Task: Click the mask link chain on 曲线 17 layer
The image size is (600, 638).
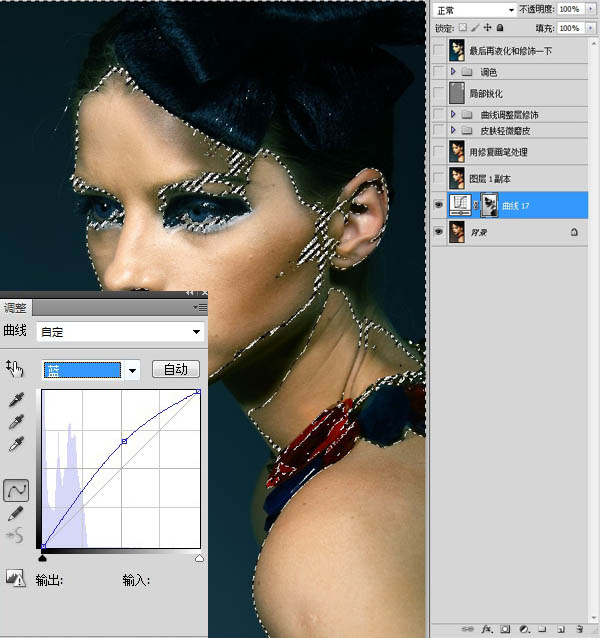Action: pyautogui.click(x=476, y=205)
